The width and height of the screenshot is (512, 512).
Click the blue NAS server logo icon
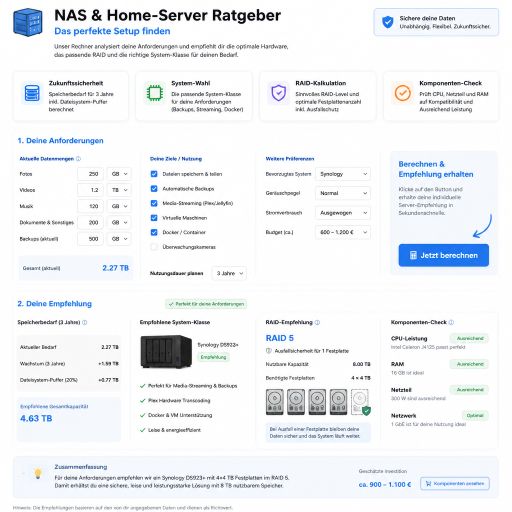(x=28, y=22)
